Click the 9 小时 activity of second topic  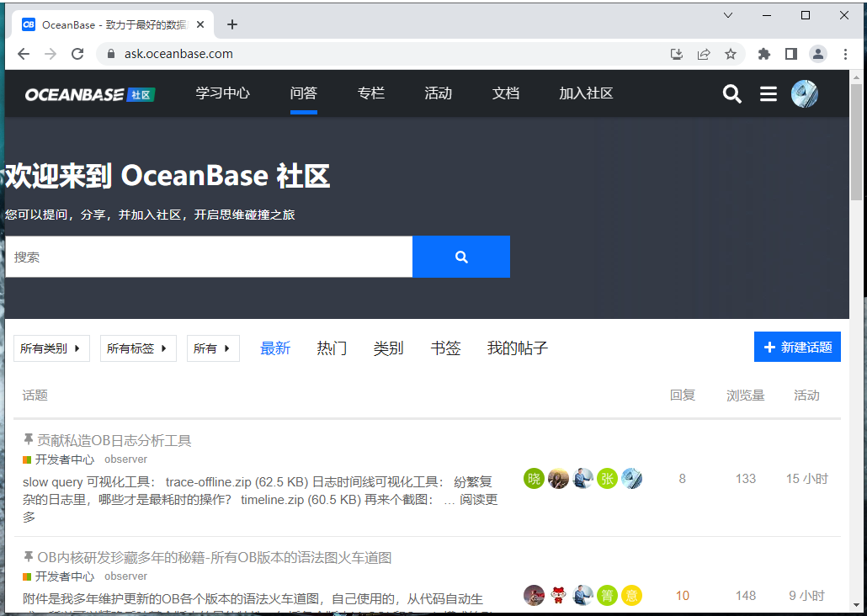(x=806, y=595)
